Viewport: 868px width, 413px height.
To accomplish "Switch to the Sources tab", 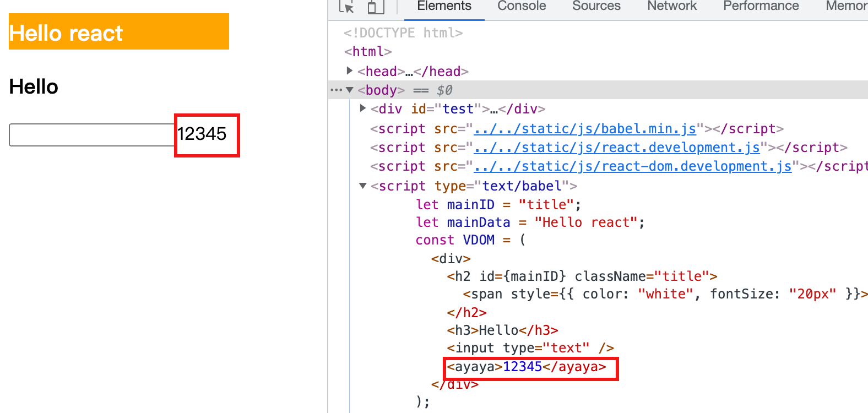I will (x=596, y=6).
